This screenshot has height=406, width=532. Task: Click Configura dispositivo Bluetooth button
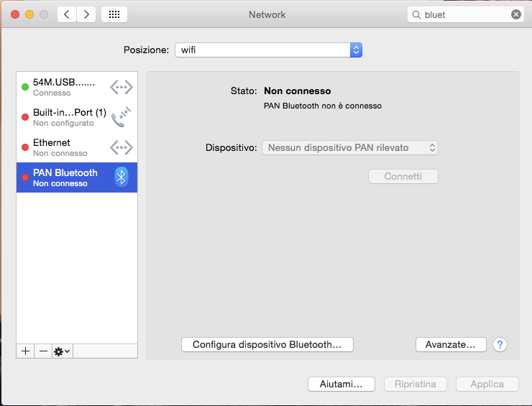[x=267, y=345]
